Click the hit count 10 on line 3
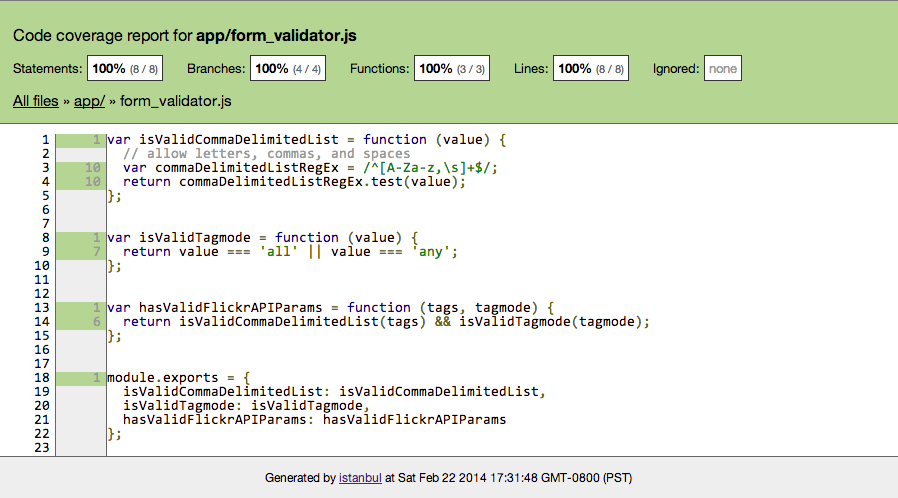This screenshot has width=898, height=498. (93, 168)
